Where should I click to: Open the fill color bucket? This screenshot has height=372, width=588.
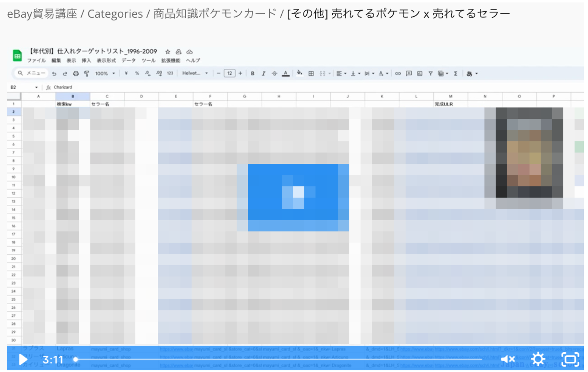299,73
